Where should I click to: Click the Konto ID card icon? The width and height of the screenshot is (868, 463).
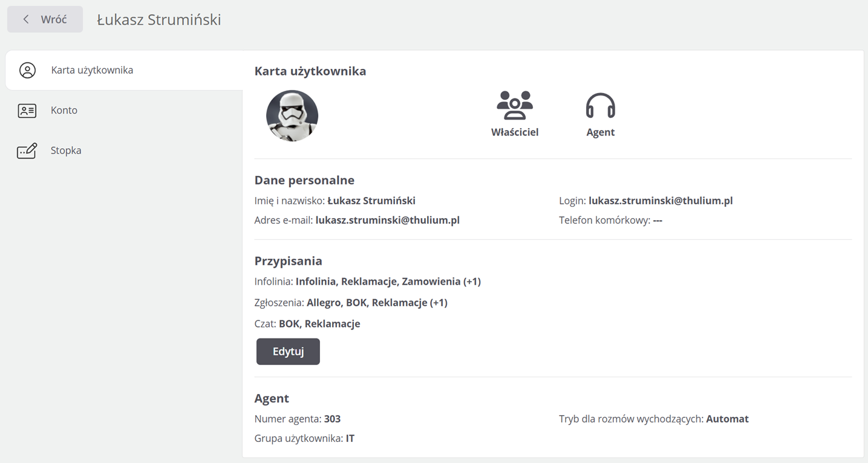pyautogui.click(x=27, y=111)
